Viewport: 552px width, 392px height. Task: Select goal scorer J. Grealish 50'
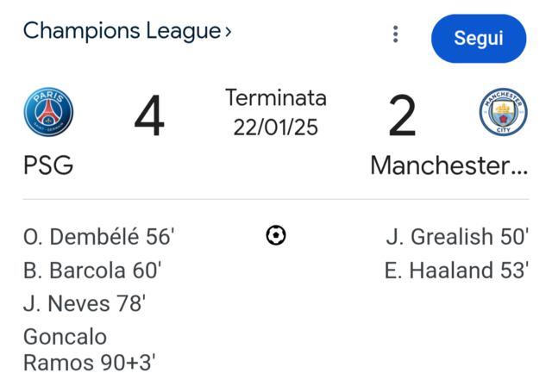[x=457, y=236]
